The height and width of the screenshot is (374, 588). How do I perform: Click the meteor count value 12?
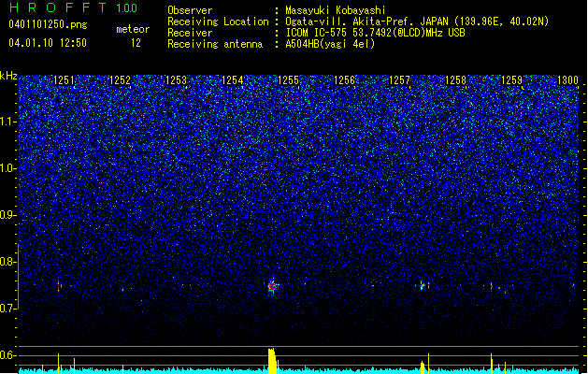(136, 43)
